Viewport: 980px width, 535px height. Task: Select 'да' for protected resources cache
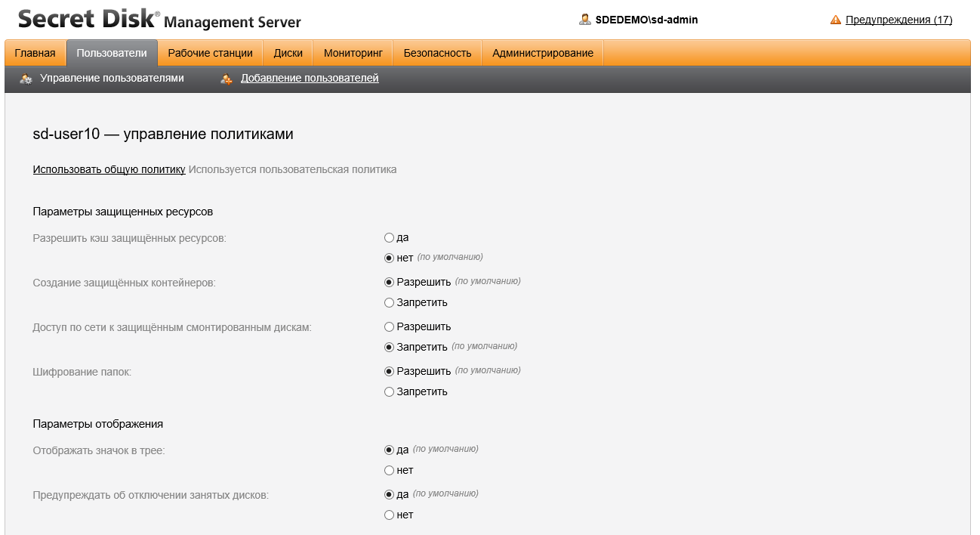coord(390,238)
